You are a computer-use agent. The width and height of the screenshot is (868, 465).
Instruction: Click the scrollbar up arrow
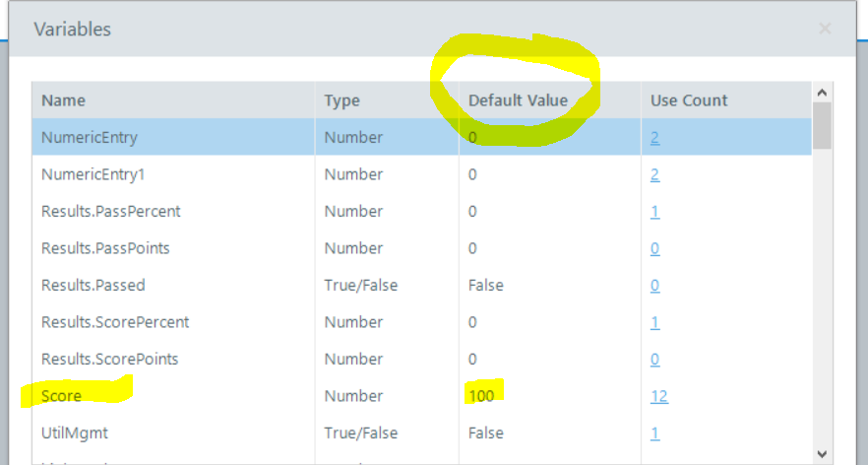click(x=822, y=92)
